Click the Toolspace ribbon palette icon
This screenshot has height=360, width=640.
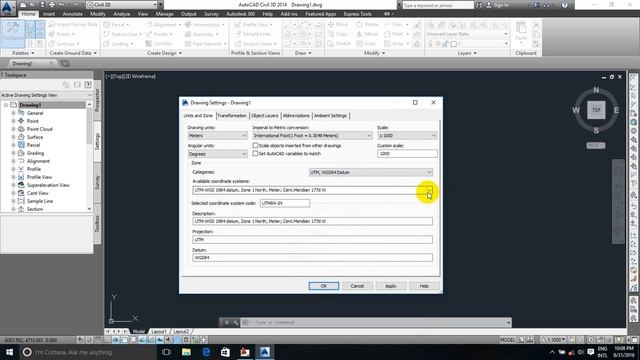click(13, 33)
